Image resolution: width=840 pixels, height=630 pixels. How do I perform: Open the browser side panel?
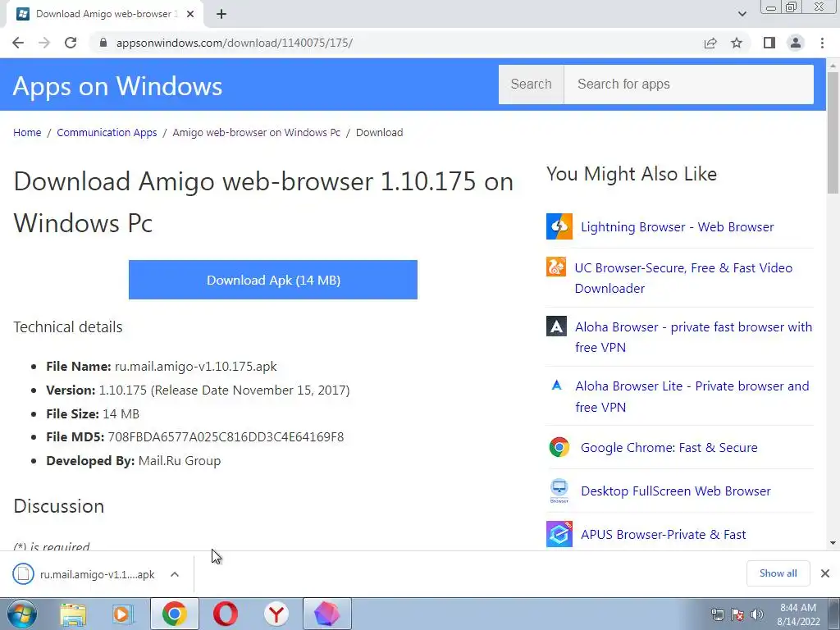pos(769,43)
